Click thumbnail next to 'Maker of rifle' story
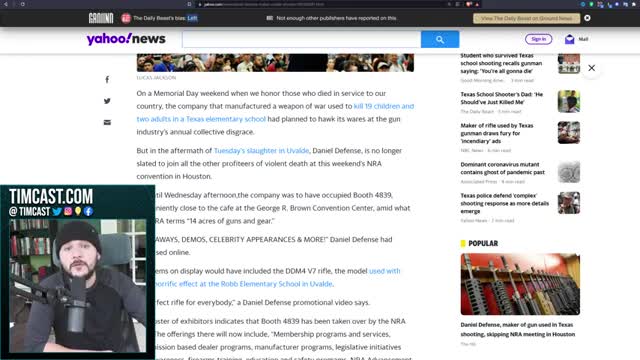The height and width of the screenshot is (360, 640). [569, 133]
